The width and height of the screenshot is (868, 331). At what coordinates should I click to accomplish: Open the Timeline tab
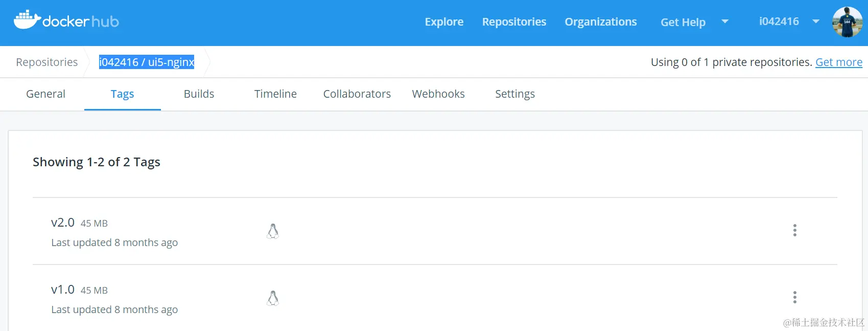275,94
